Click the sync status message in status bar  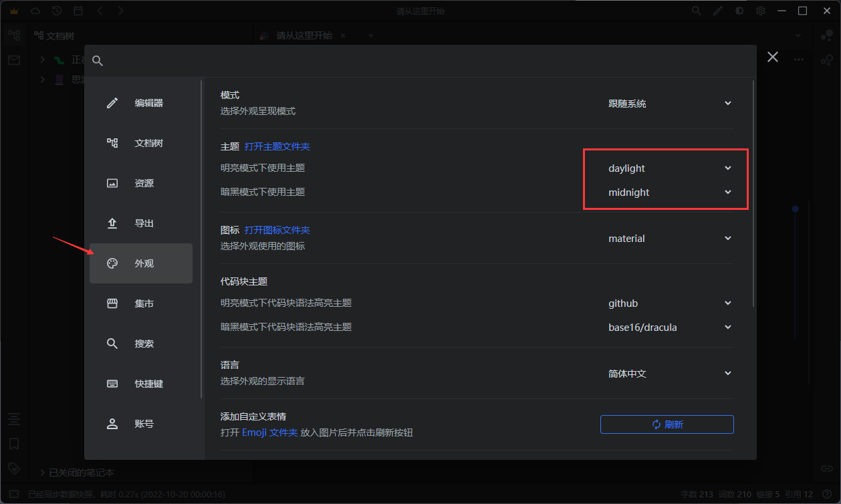126,495
